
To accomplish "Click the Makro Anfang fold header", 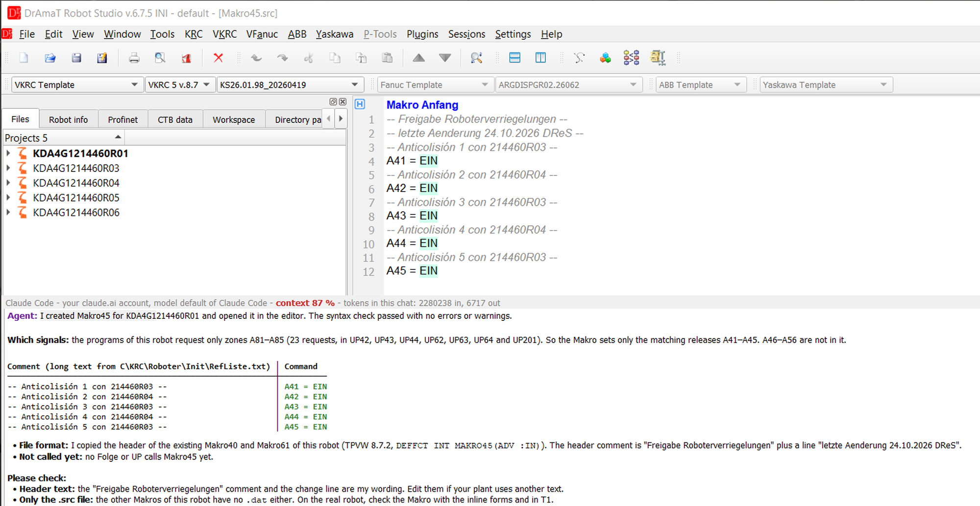I will [x=422, y=105].
